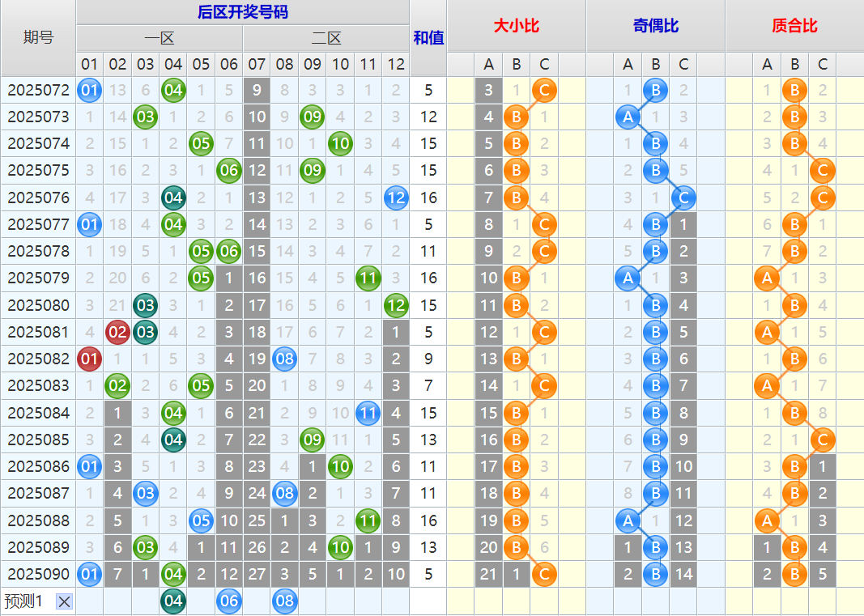The height and width of the screenshot is (616, 864).
Task: Click column A header under 大小比
Action: (488, 65)
